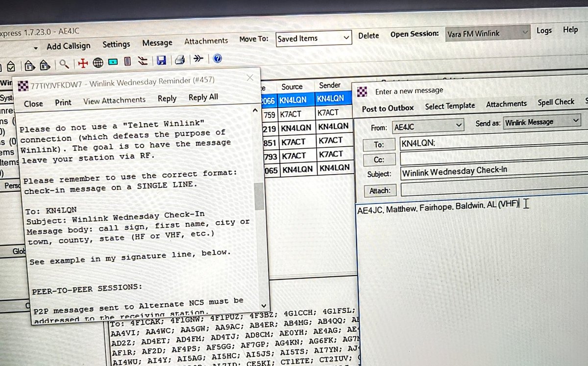
Task: Click the printer icon in main toolbar
Action: pos(179,60)
